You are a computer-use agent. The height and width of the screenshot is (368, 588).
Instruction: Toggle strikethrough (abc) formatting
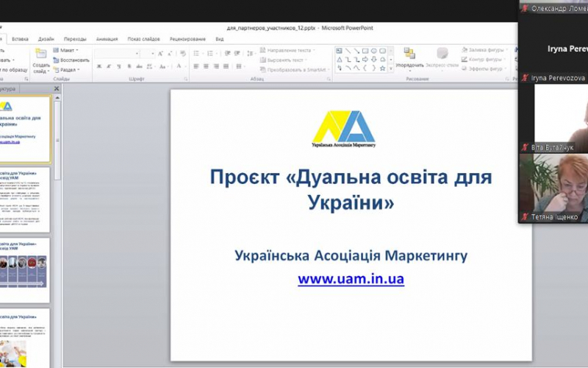click(139, 66)
